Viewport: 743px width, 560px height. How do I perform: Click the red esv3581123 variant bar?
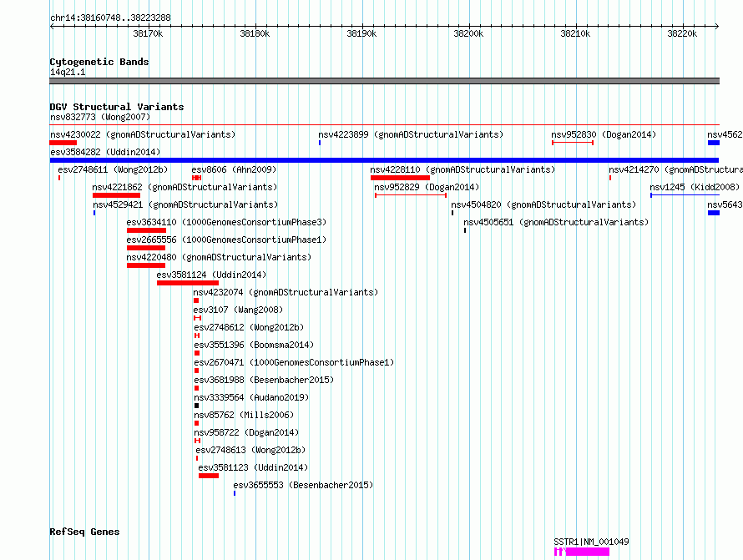tap(209, 476)
